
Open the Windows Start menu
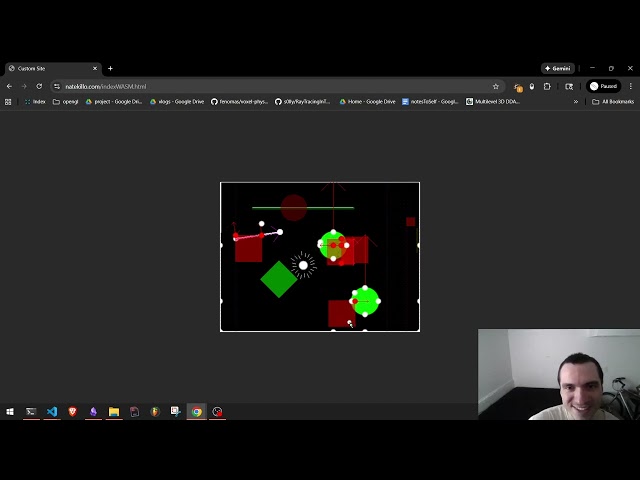10,411
